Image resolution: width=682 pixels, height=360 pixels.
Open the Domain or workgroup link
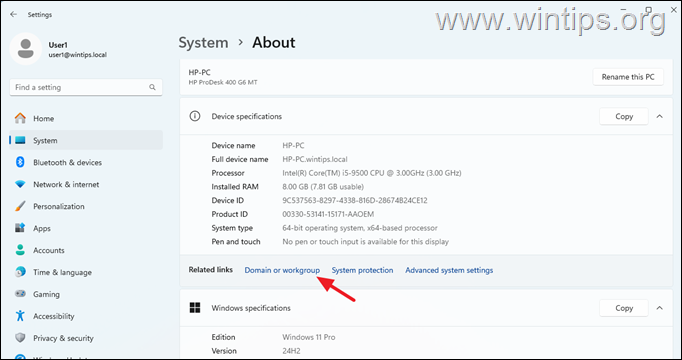pyautogui.click(x=282, y=270)
